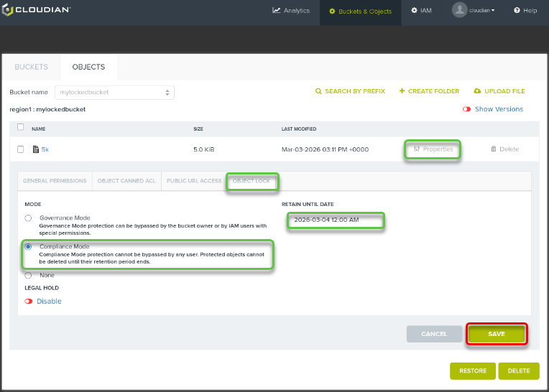
Task: Click the Retain Until Date field
Action: 336,220
